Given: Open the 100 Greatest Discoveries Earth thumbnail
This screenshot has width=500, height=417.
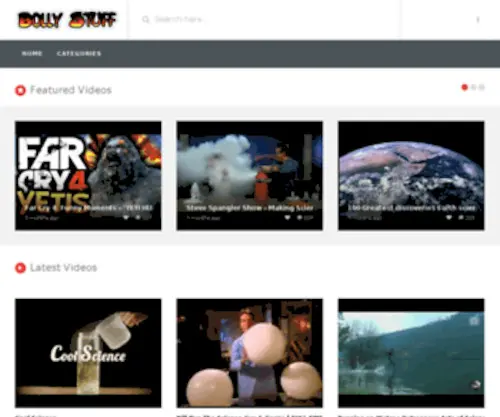Looking at the screenshot, I should coord(411,175).
